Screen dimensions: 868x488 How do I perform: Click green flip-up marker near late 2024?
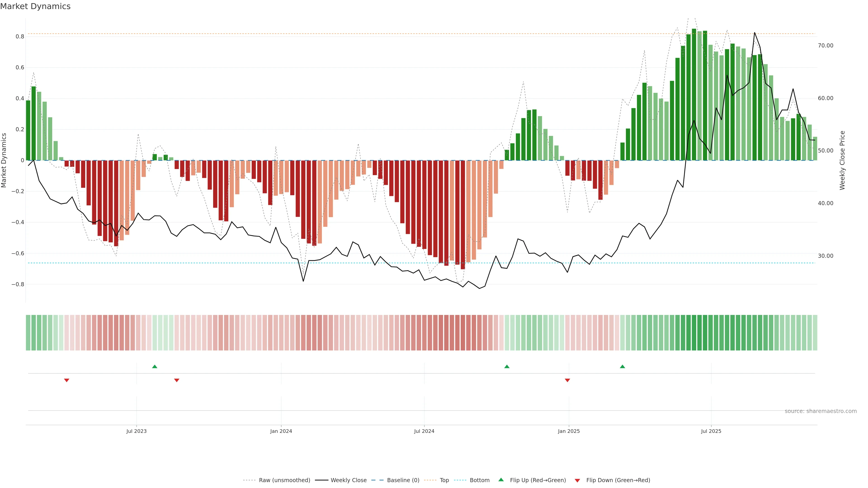[x=507, y=366]
